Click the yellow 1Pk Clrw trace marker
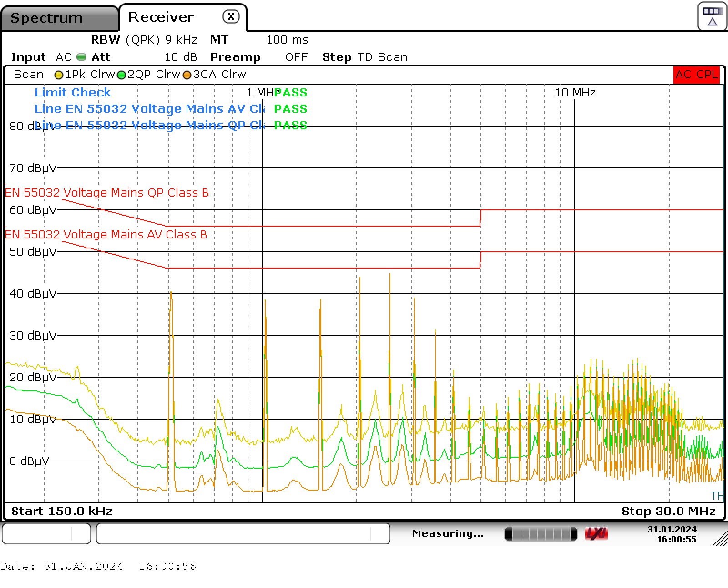This screenshot has width=728, height=588. point(58,75)
